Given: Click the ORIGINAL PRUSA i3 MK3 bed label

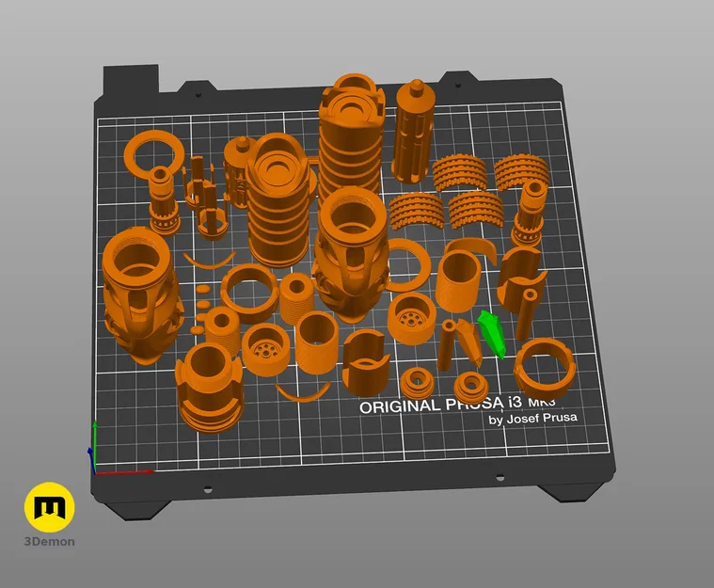Looking at the screenshot, I should (457, 405).
